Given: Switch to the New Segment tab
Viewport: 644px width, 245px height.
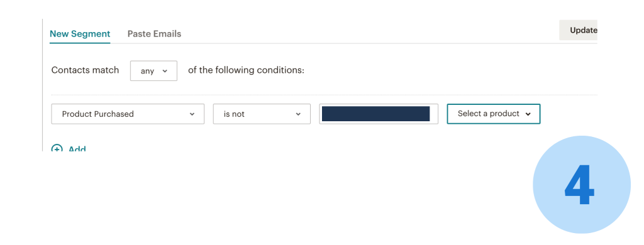Looking at the screenshot, I should coord(80,34).
